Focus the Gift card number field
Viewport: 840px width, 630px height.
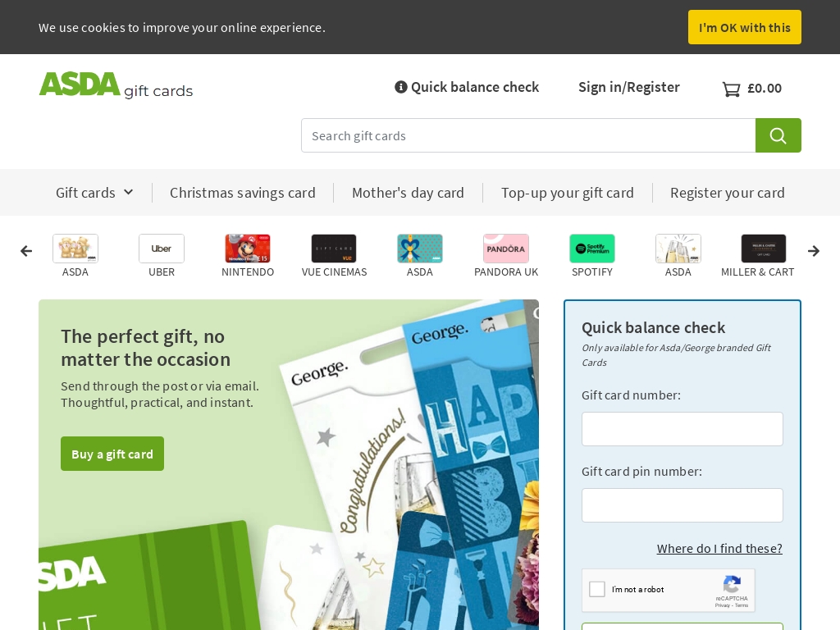[x=682, y=428]
